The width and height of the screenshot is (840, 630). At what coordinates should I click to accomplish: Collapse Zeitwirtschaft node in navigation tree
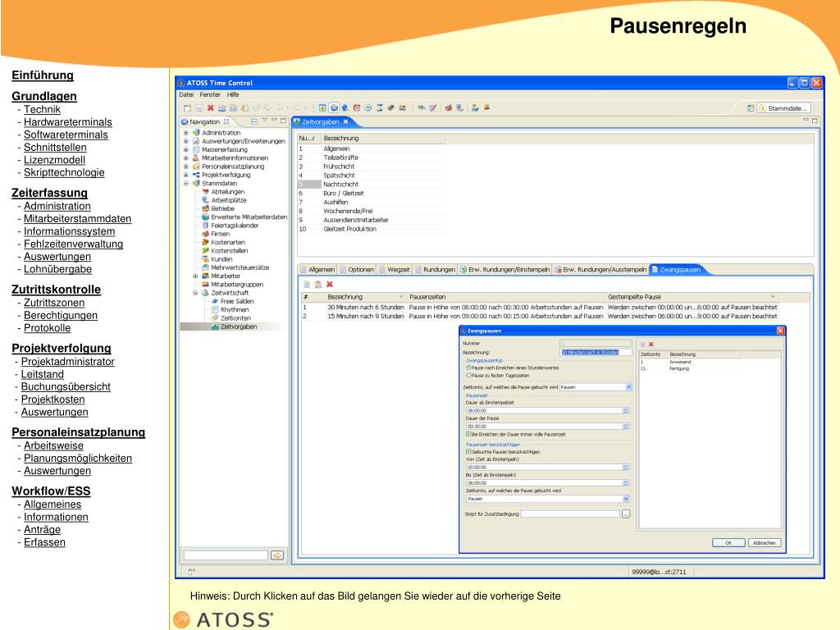[195, 293]
